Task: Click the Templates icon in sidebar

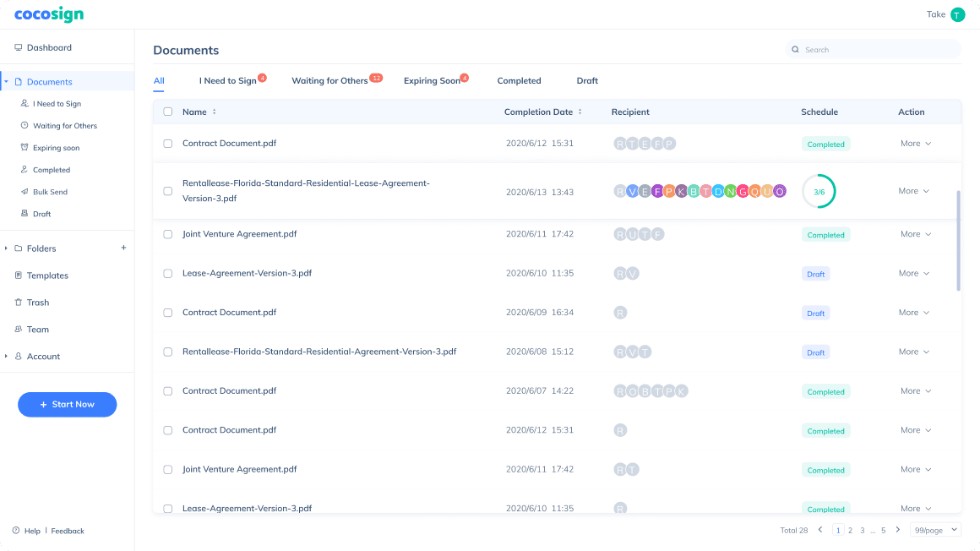Action: [19, 275]
